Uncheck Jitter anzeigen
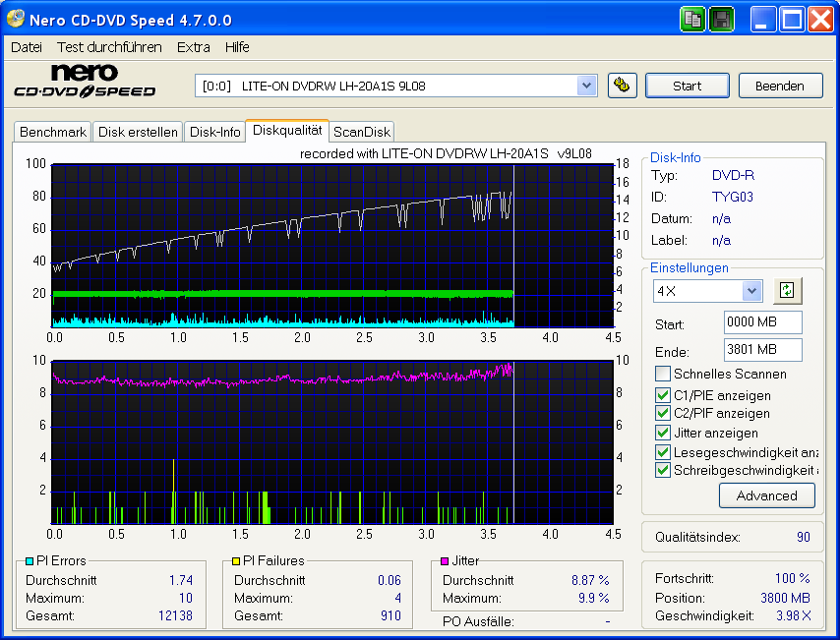Viewport: 840px width, 640px height. (x=663, y=433)
